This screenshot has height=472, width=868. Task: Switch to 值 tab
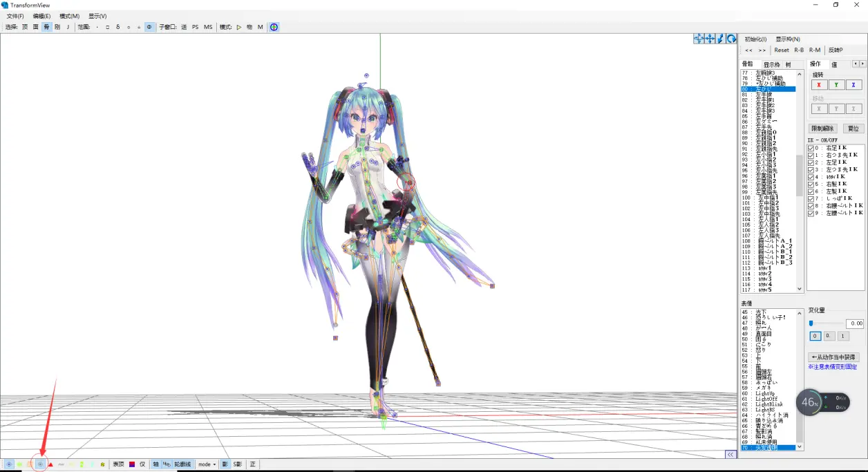(834, 64)
